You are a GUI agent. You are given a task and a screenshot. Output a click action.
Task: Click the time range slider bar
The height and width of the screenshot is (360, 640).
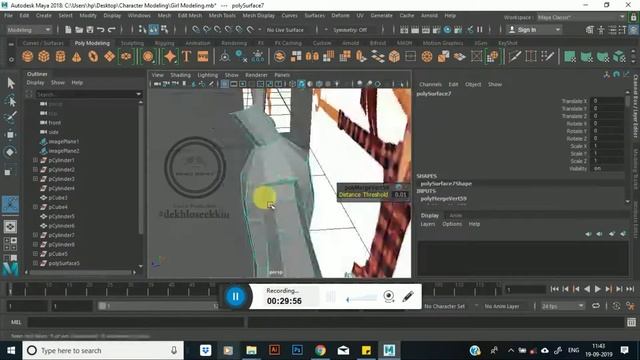158,306
